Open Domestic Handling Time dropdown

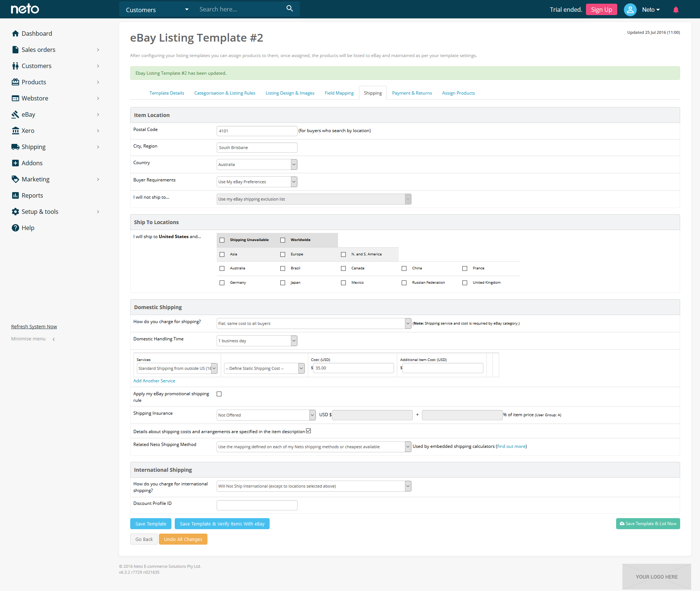pyautogui.click(x=257, y=341)
